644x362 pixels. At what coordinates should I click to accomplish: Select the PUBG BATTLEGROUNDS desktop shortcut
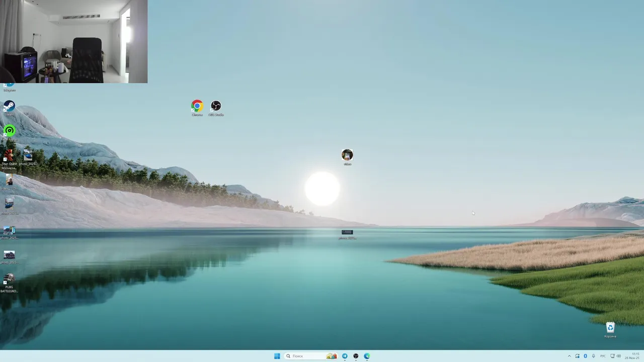(x=9, y=284)
